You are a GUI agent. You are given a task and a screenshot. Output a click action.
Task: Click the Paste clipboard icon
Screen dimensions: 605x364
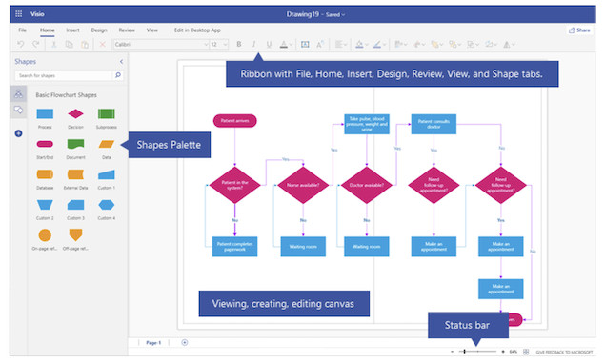[x=85, y=45]
